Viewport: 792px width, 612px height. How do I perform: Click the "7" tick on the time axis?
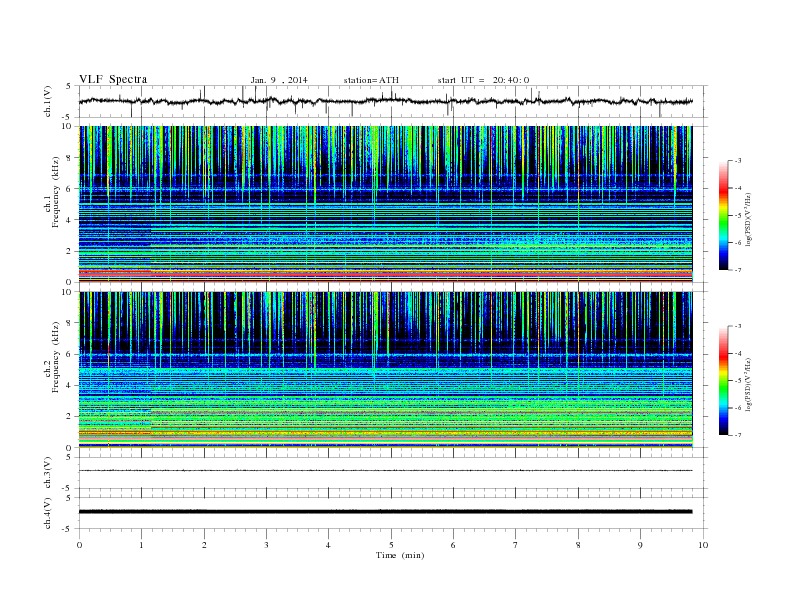coord(516,545)
